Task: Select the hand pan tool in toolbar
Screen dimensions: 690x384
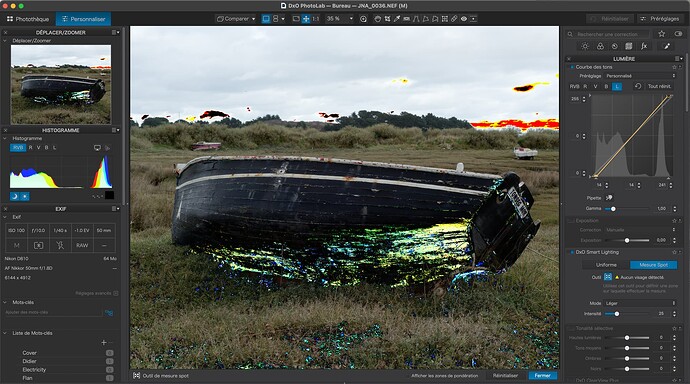Action: pos(377,19)
